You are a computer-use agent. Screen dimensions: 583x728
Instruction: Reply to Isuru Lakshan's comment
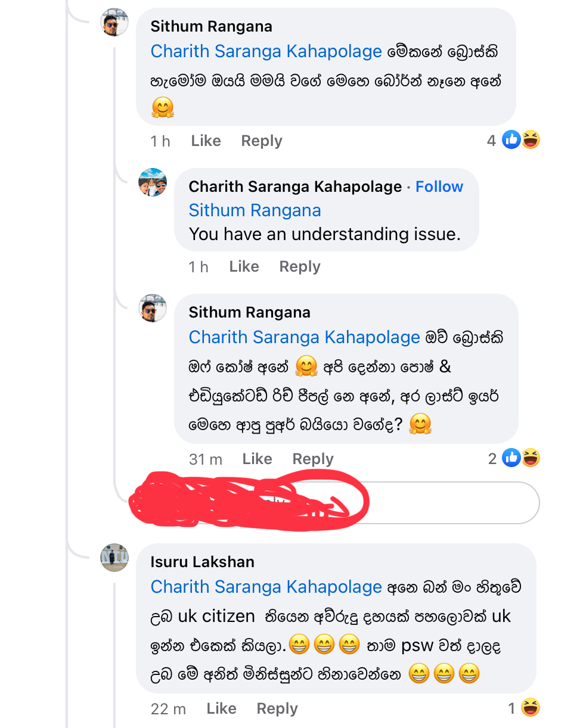(x=277, y=709)
